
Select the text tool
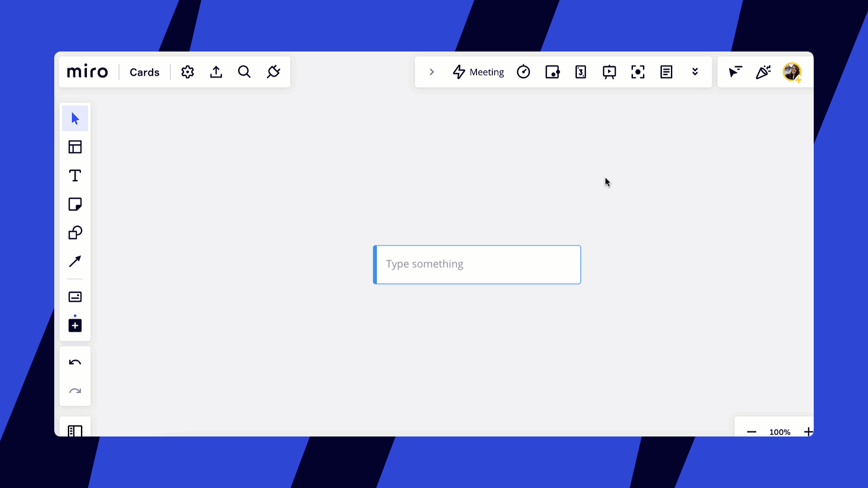75,176
